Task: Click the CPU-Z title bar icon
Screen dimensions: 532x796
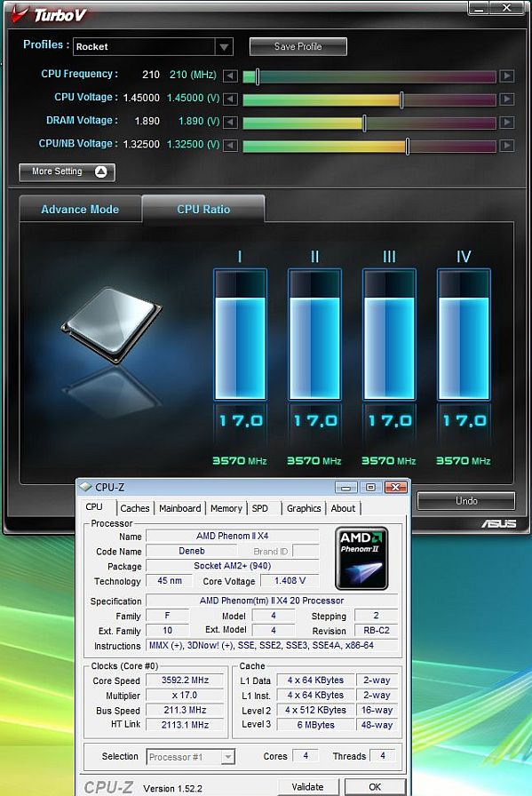Action: (x=86, y=487)
